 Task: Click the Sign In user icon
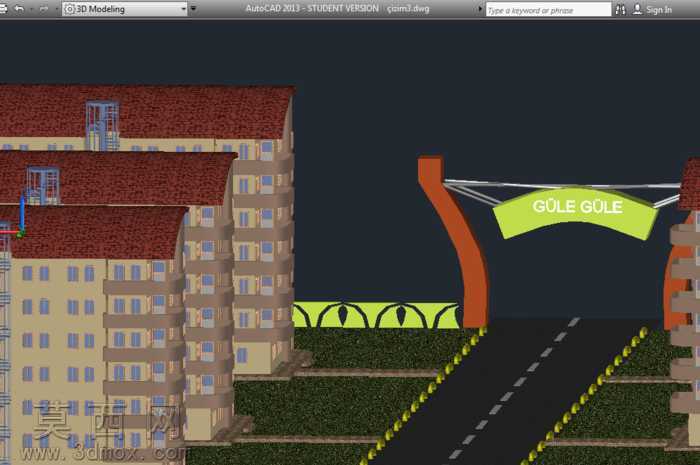pos(637,9)
